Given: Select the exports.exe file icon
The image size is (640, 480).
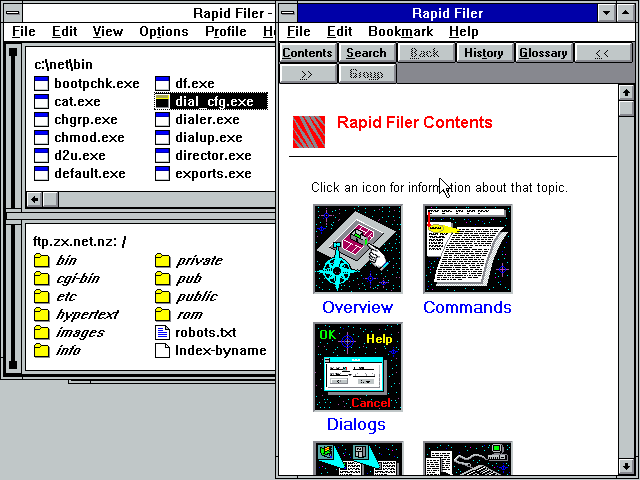Looking at the screenshot, I should point(162,173).
